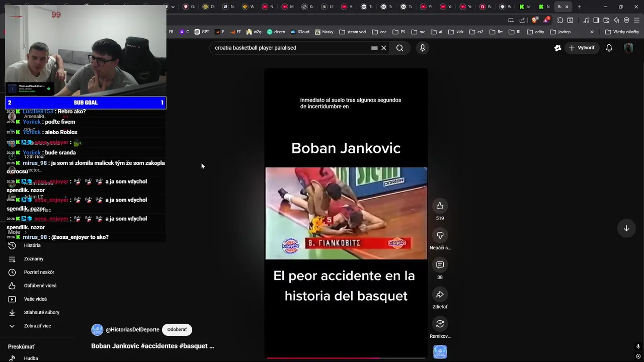Open HistoriasDelDeporte channel avatar

click(x=97, y=330)
